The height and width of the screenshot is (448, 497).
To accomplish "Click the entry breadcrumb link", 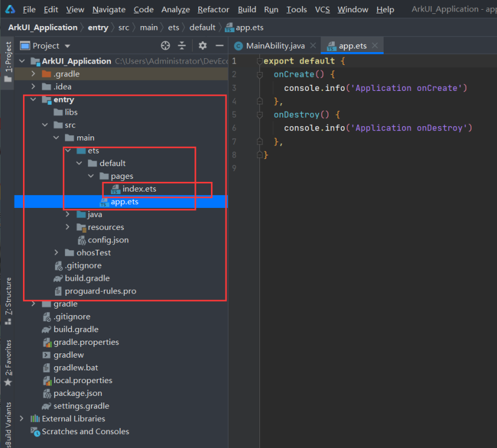I will pyautogui.click(x=98, y=28).
